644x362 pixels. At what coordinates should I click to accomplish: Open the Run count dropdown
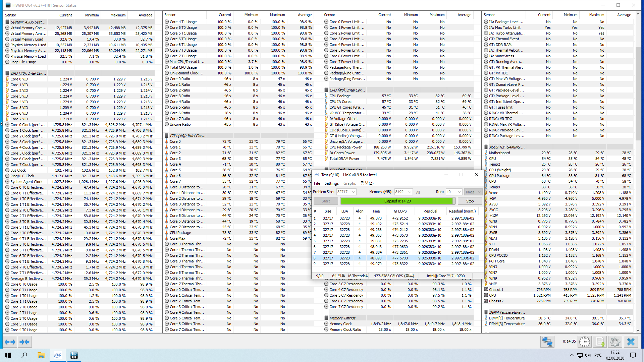click(459, 192)
